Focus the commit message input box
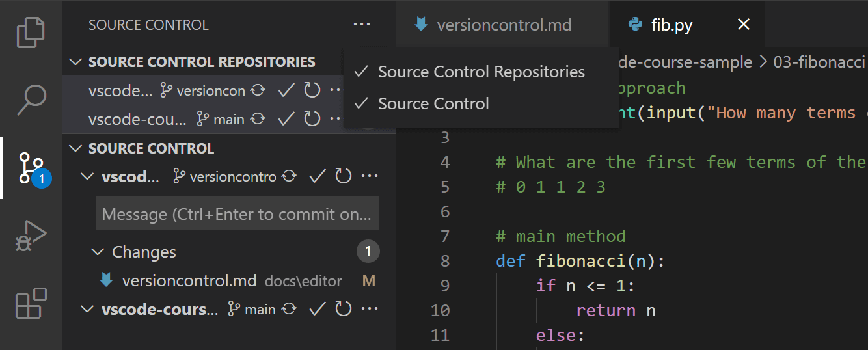Viewport: 868px width, 350px height. [x=237, y=214]
